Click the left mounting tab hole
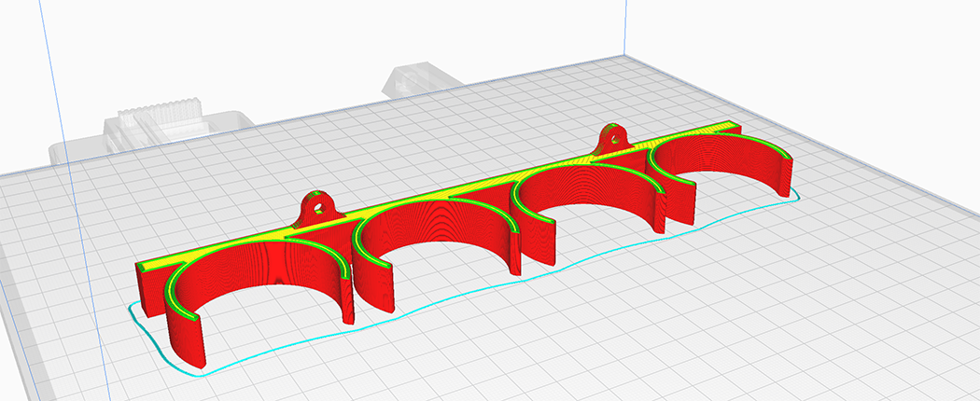Image resolution: width=980 pixels, height=401 pixels. (318, 207)
